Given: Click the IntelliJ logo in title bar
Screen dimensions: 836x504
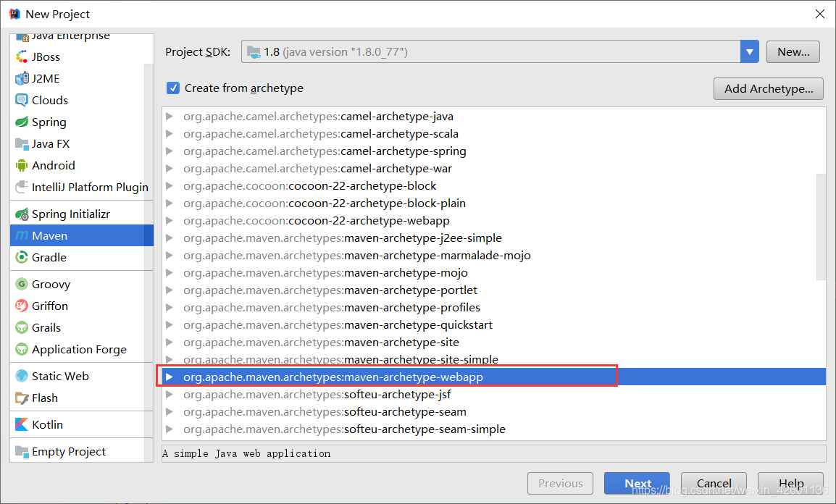Looking at the screenshot, I should click(14, 14).
